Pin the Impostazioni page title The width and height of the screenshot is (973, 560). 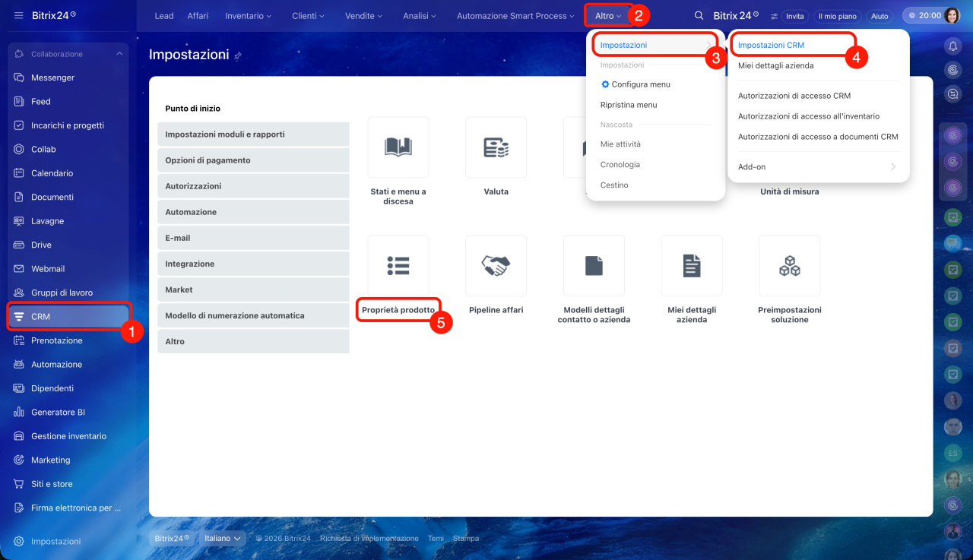[x=238, y=56]
